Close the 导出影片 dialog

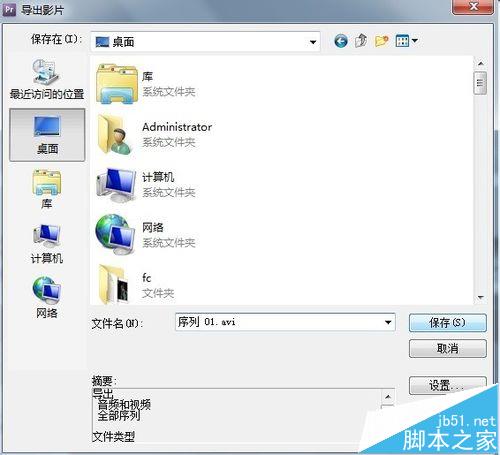pyautogui.click(x=473, y=7)
